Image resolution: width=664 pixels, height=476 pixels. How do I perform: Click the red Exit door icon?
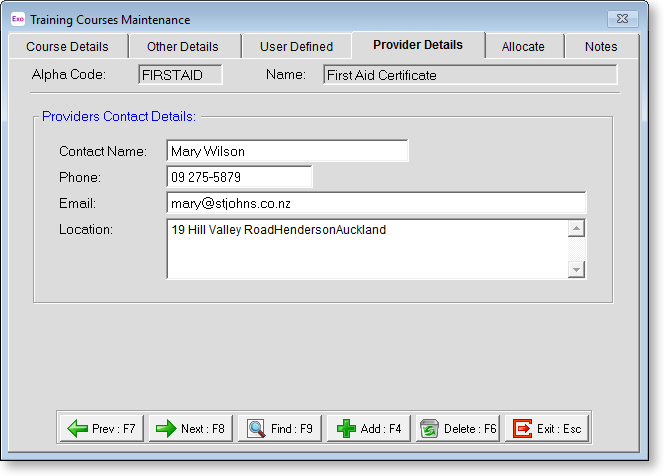[x=522, y=429]
